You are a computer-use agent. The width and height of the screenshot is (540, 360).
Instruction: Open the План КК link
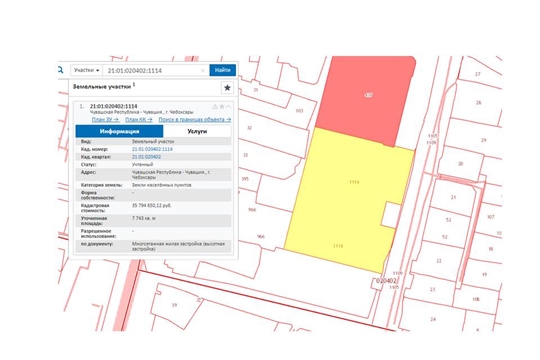[139, 120]
